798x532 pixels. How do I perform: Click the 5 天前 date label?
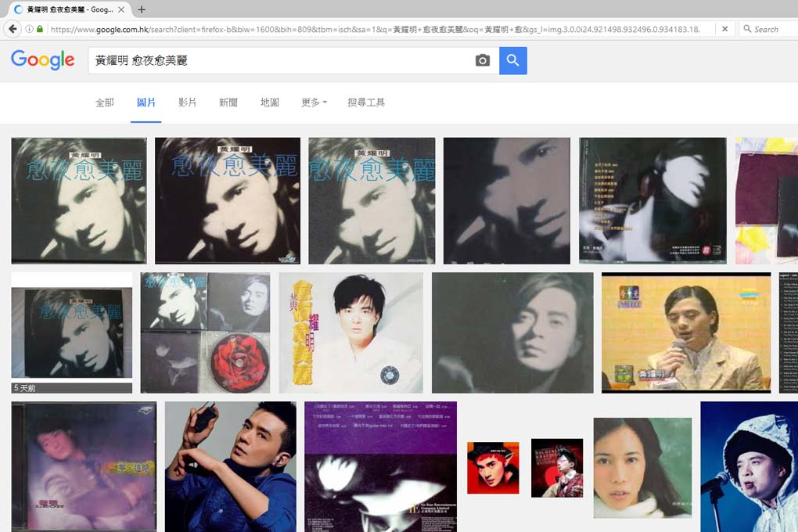[x=24, y=388]
